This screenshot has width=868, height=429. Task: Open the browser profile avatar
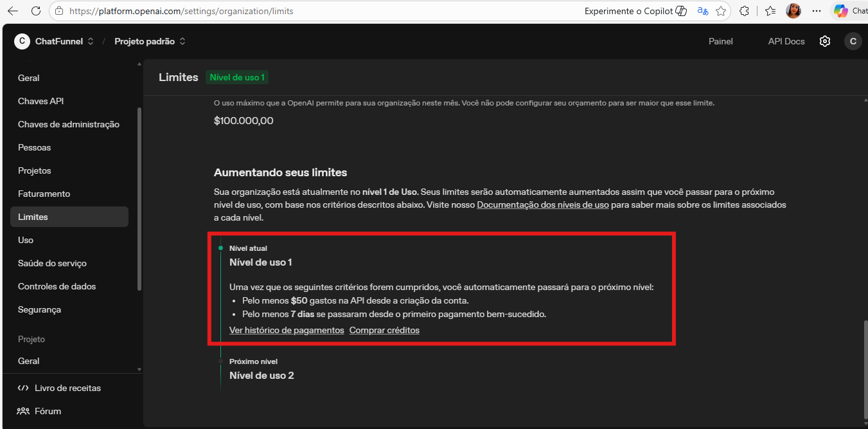click(x=793, y=11)
